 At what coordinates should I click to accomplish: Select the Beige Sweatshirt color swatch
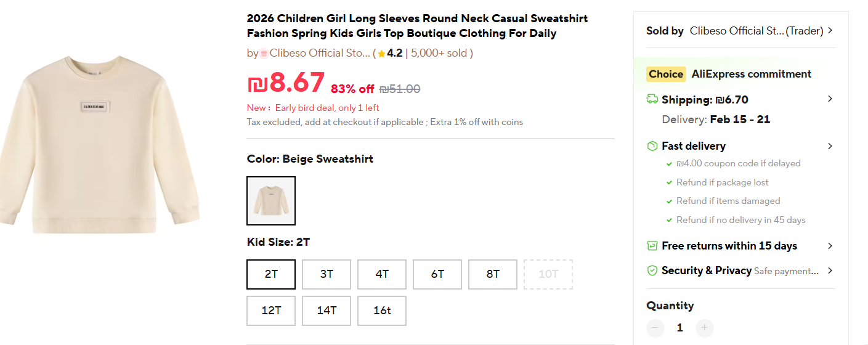(271, 201)
